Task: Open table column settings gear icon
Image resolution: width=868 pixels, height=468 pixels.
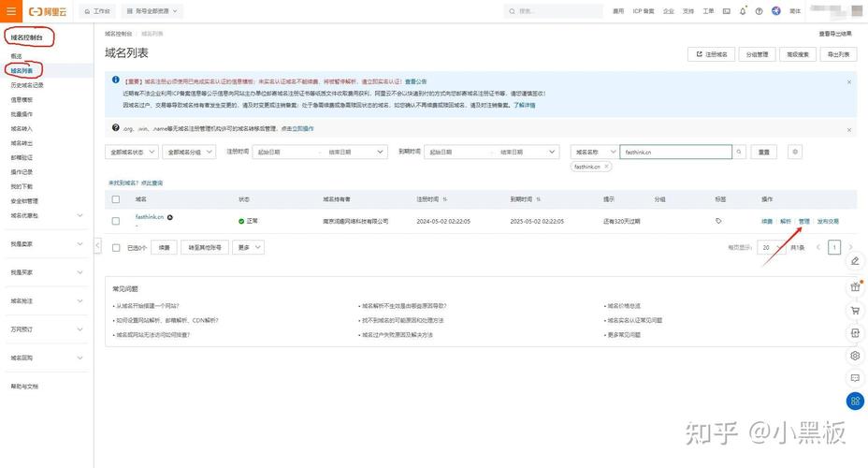Action: [795, 152]
